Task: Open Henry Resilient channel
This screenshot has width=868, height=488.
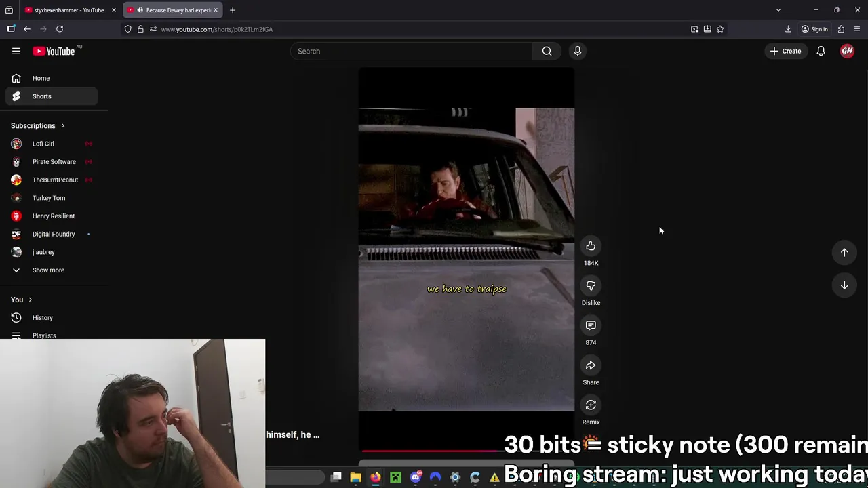Action: tap(52, 216)
